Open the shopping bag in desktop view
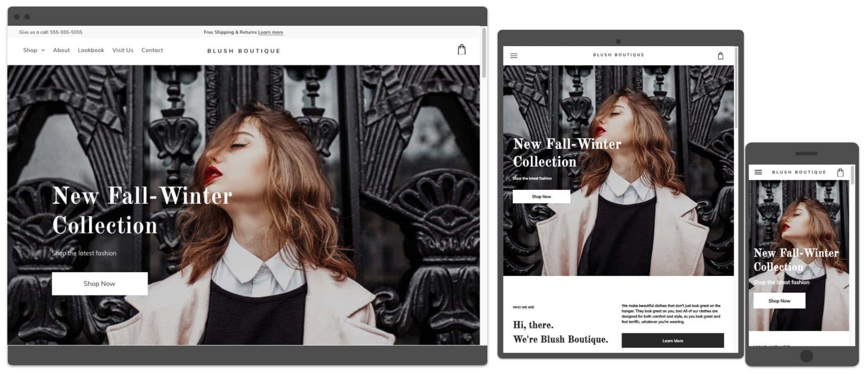This screenshot has height=378, width=868. [x=461, y=49]
